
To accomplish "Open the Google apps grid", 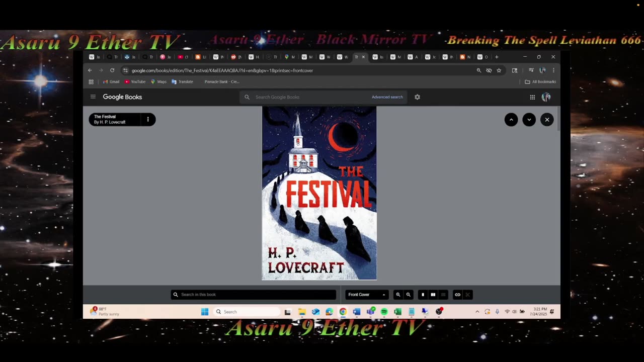I will click(x=532, y=97).
